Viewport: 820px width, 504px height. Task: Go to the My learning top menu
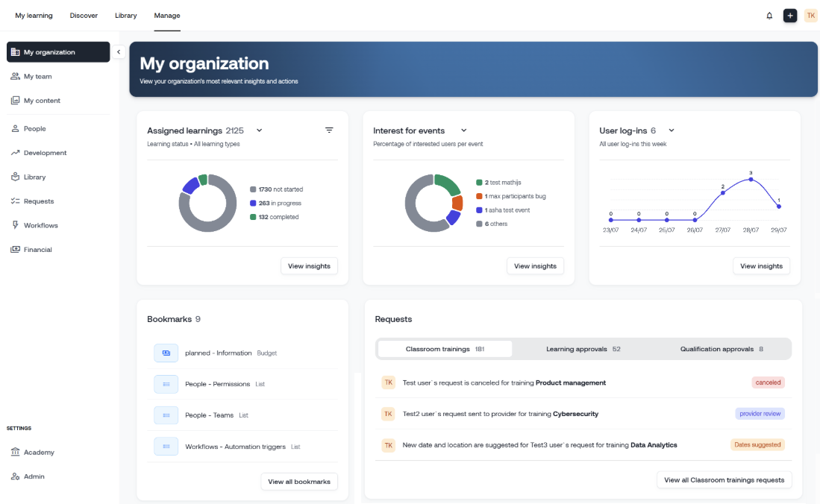pos(34,16)
